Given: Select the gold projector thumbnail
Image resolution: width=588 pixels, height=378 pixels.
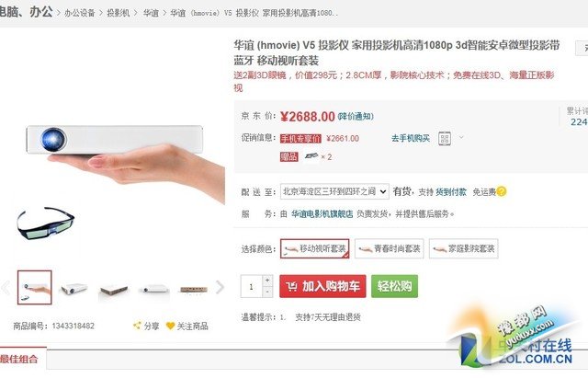Looking at the screenshot, I should [x=194, y=289].
